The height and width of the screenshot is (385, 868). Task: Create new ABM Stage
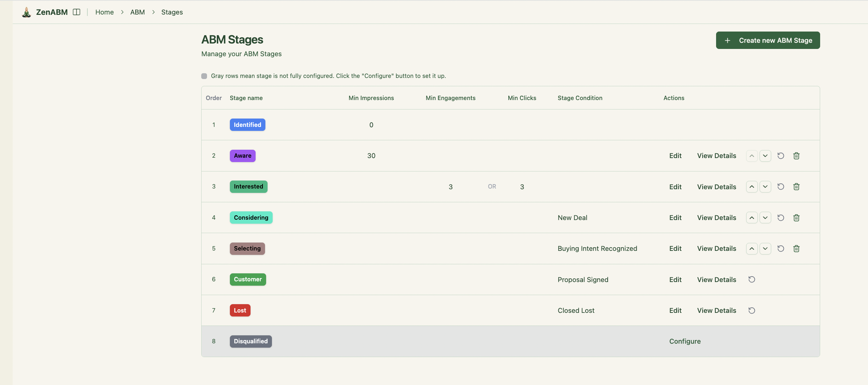[x=768, y=40]
